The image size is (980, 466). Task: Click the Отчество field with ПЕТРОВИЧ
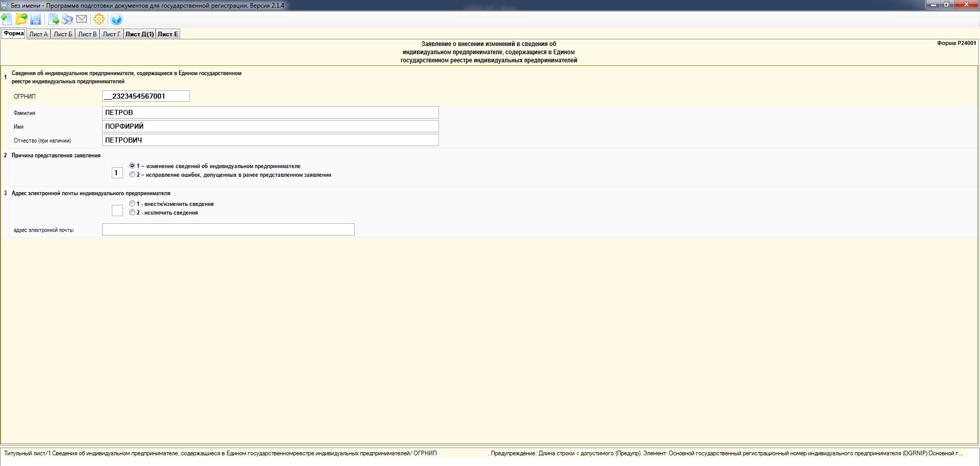pyautogui.click(x=271, y=140)
